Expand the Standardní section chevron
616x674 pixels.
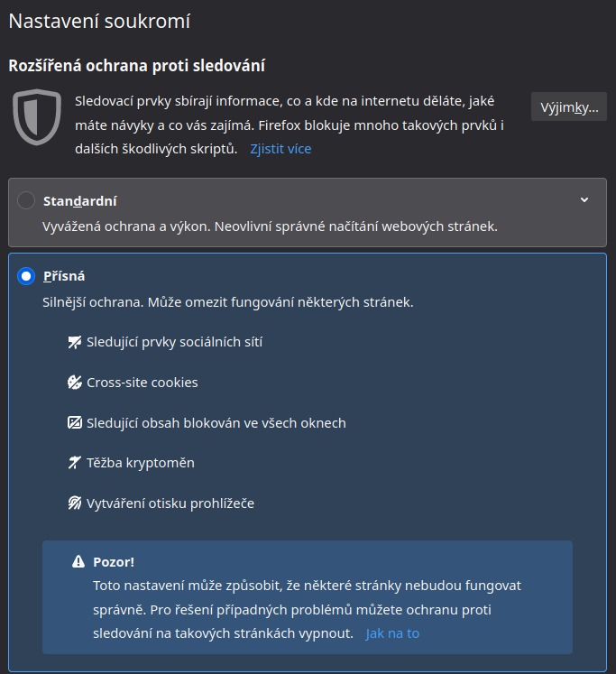click(584, 200)
